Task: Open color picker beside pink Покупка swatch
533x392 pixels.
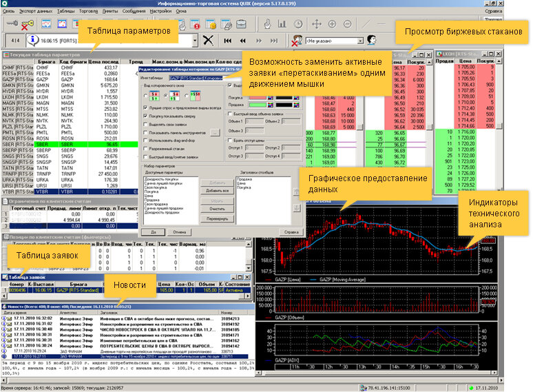Action: (x=271, y=98)
